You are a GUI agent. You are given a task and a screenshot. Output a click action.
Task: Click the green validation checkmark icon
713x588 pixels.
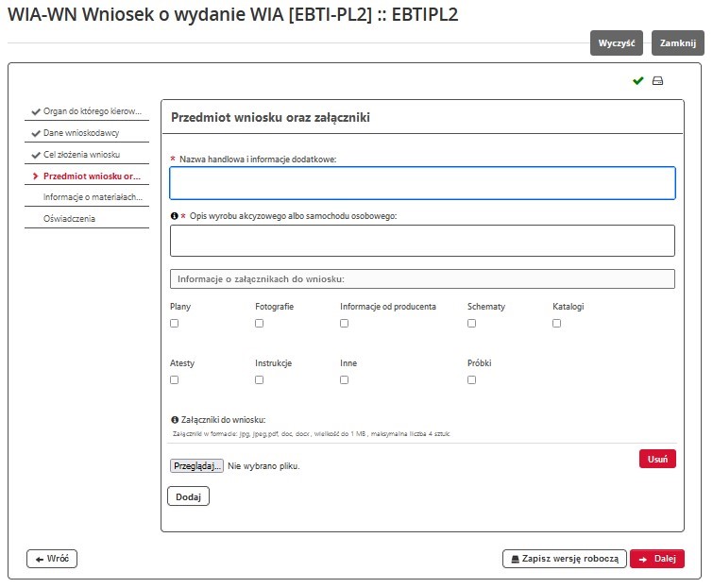click(x=638, y=81)
